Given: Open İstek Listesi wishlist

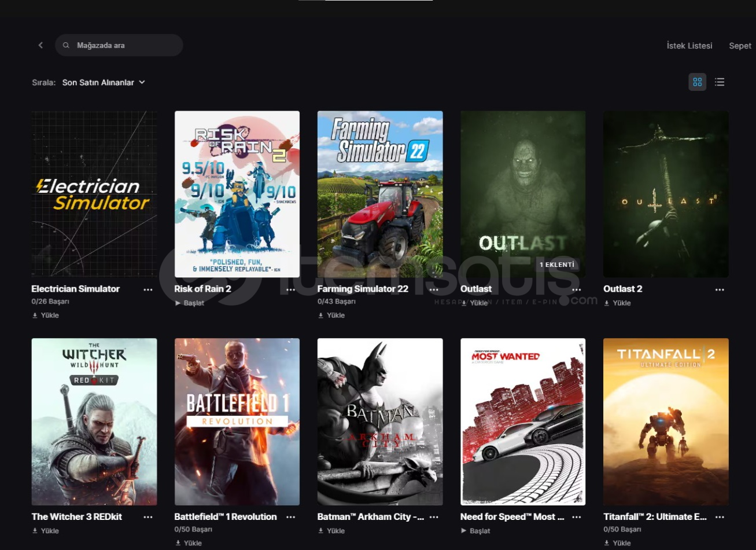Looking at the screenshot, I should click(x=689, y=46).
